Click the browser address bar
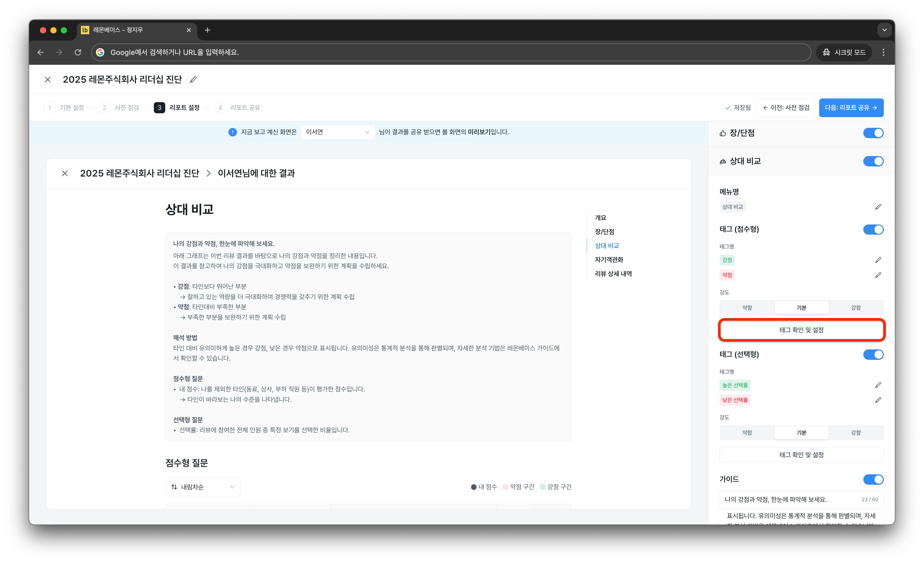This screenshot has height=563, width=924. (451, 52)
